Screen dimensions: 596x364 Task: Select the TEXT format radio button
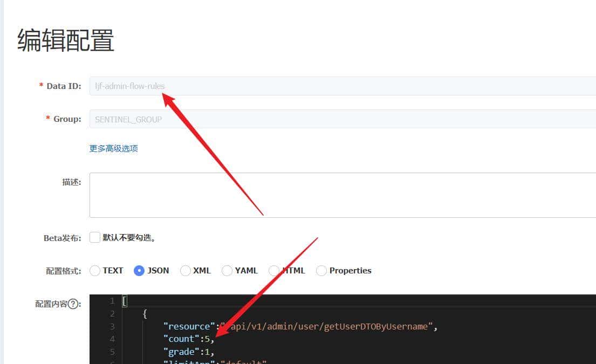[x=95, y=271]
